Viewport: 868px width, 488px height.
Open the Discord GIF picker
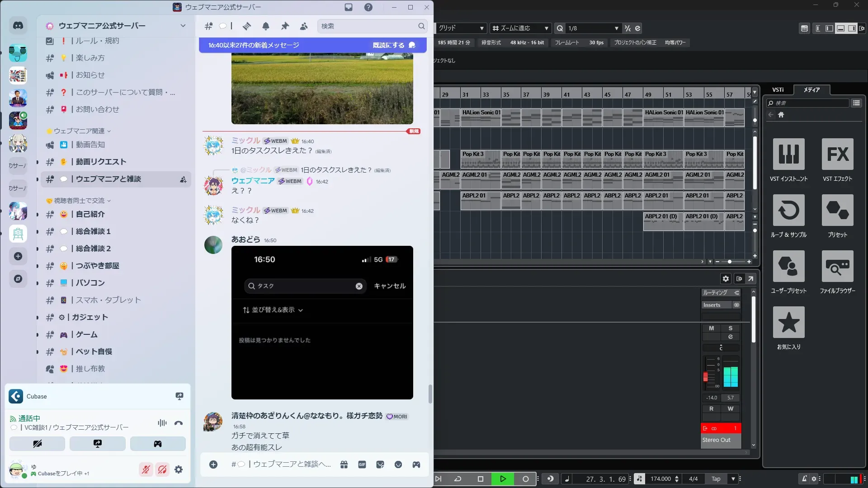[x=362, y=465]
